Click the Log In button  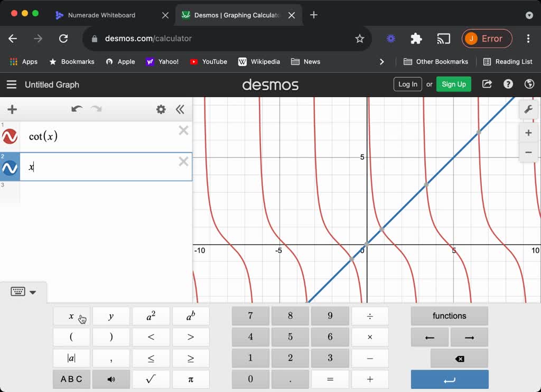407,84
